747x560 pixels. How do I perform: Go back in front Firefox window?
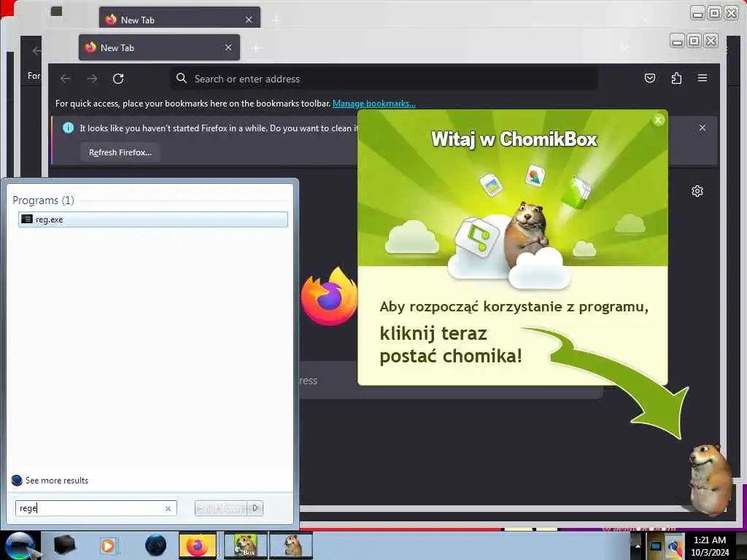click(66, 79)
